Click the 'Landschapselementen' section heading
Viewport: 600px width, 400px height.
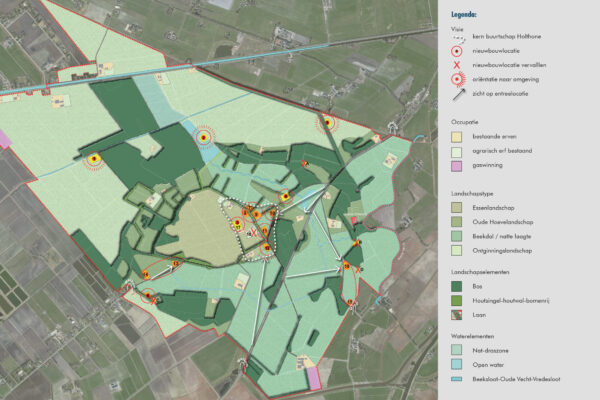pyautogui.click(x=480, y=273)
